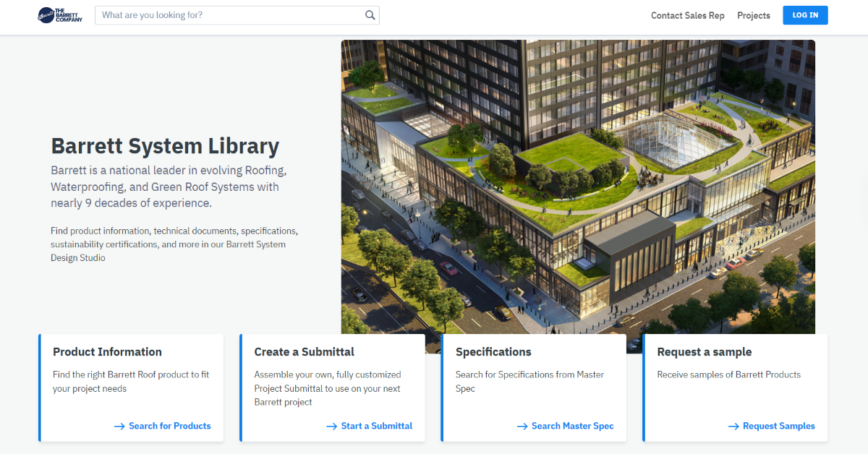Click the Product Information card title
Screen dimensions: 868x454
point(107,352)
